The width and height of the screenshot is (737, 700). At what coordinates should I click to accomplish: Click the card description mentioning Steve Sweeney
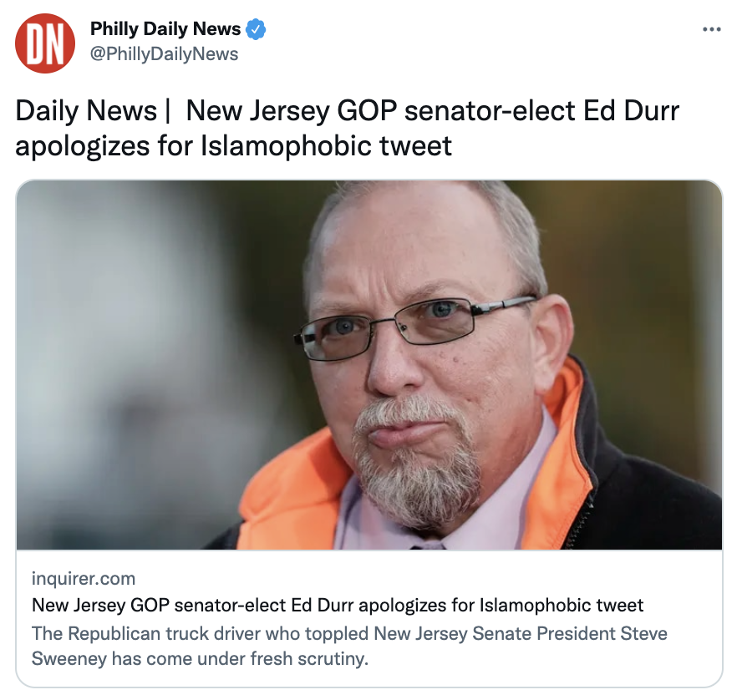(349, 646)
